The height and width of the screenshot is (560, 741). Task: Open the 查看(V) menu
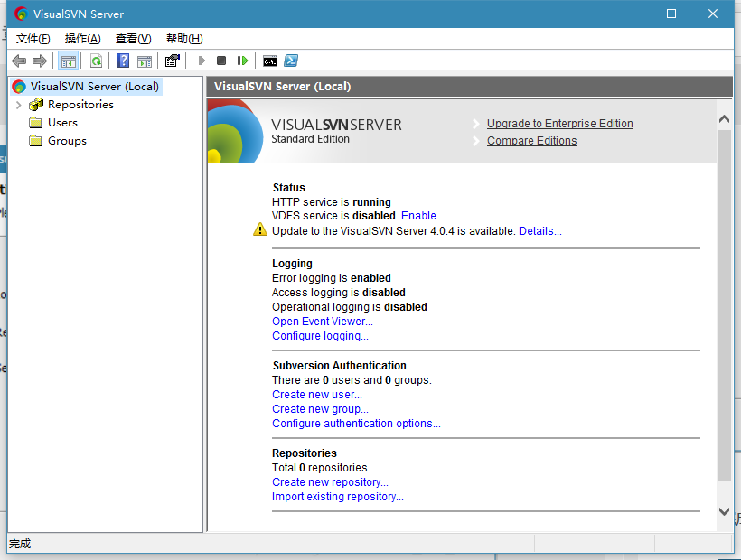pos(133,39)
